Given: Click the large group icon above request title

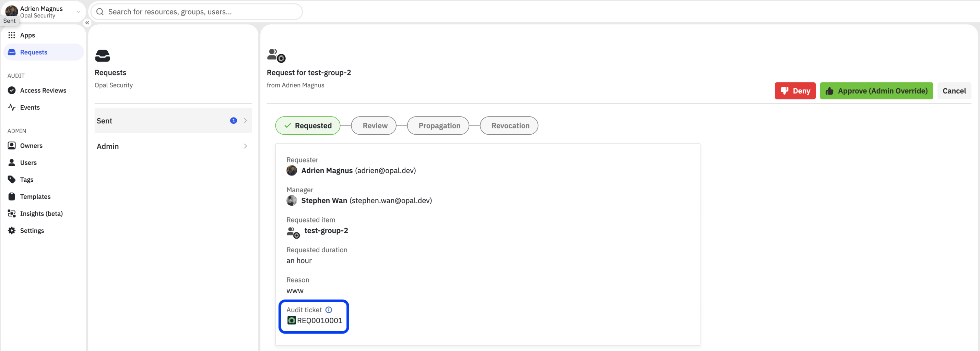Looking at the screenshot, I should click(276, 56).
